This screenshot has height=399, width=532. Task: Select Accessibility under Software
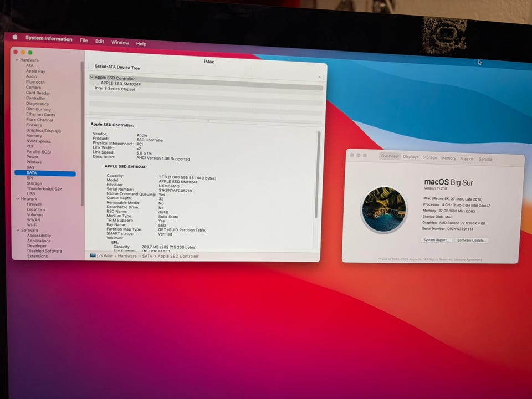tap(39, 236)
